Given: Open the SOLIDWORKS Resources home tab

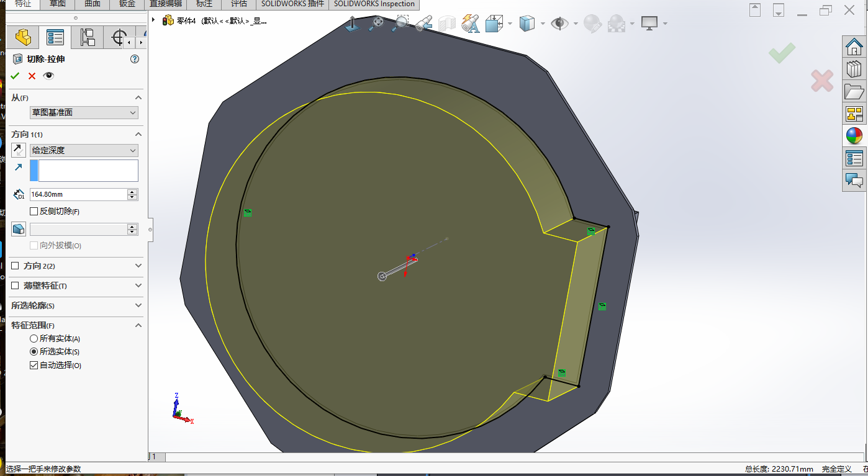Looking at the screenshot, I should pos(854,47).
